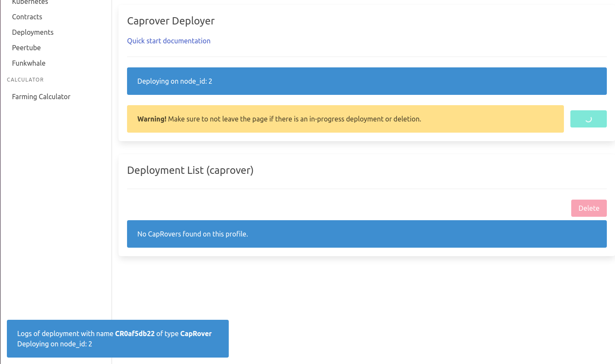Click the 'No CapRovers found' message
The height and width of the screenshot is (364, 615).
coord(367,234)
